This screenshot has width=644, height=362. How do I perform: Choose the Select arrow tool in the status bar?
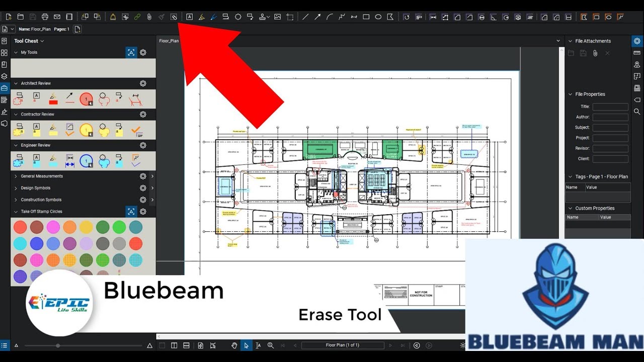pyautogui.click(x=246, y=345)
